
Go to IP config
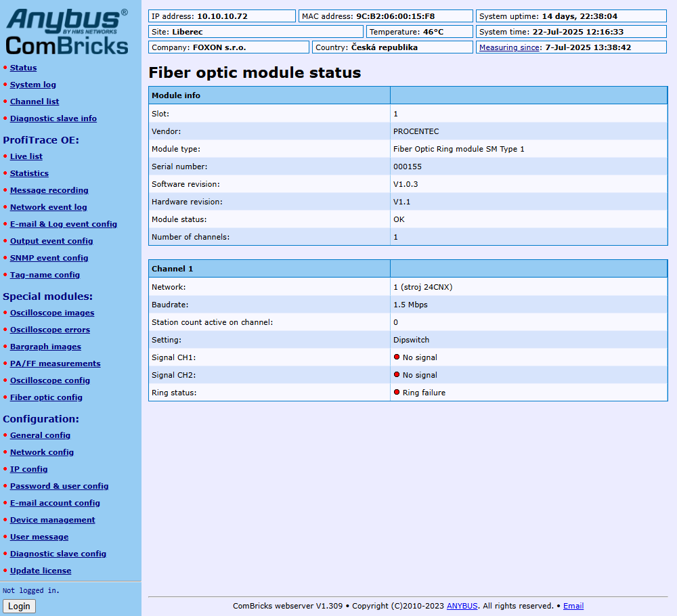click(29, 469)
